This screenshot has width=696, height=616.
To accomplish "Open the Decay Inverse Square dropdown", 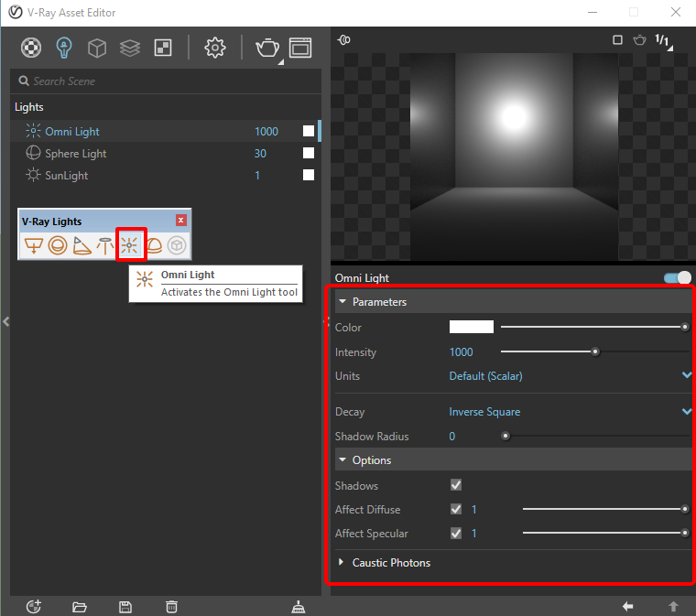I will 568,412.
